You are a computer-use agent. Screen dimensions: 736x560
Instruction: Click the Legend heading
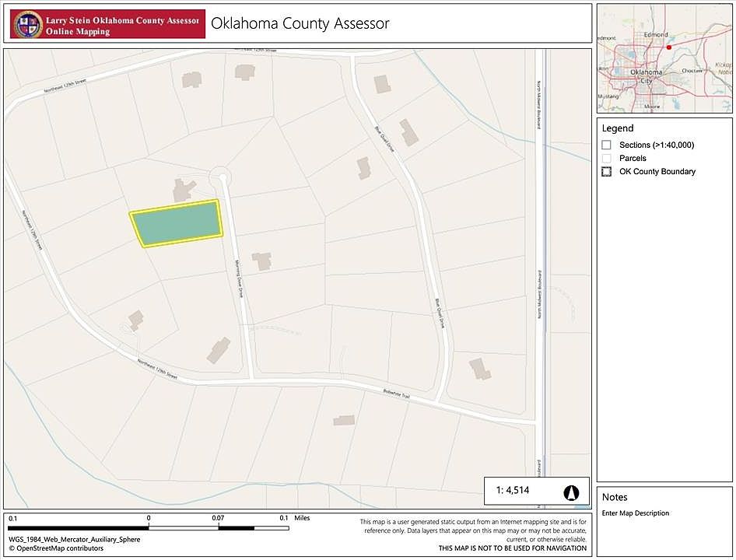618,128
